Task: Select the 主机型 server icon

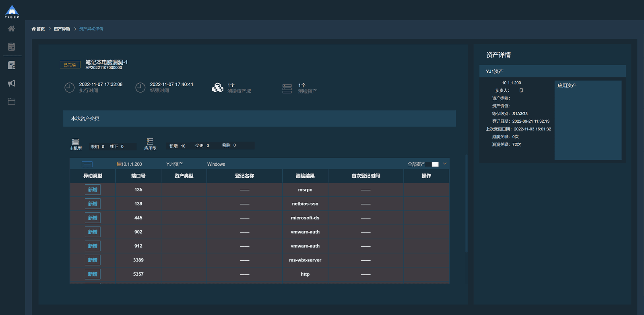Action: 75,142
